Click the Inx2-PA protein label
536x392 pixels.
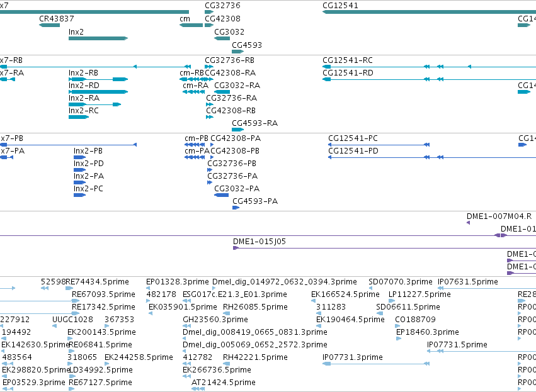89,177
